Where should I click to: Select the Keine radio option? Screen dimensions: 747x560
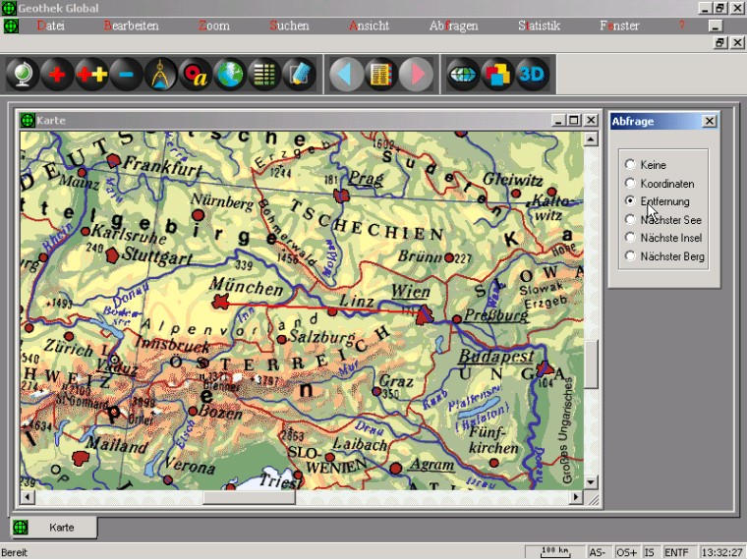click(630, 165)
